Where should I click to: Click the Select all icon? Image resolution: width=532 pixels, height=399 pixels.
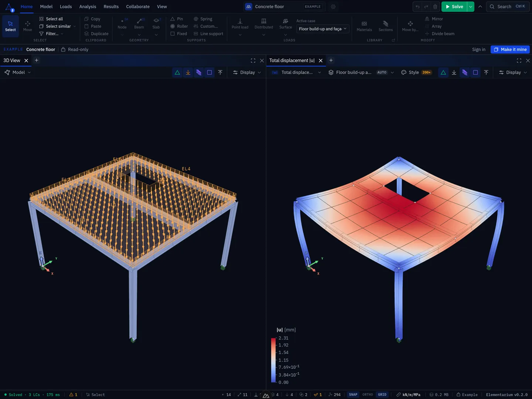tap(41, 19)
